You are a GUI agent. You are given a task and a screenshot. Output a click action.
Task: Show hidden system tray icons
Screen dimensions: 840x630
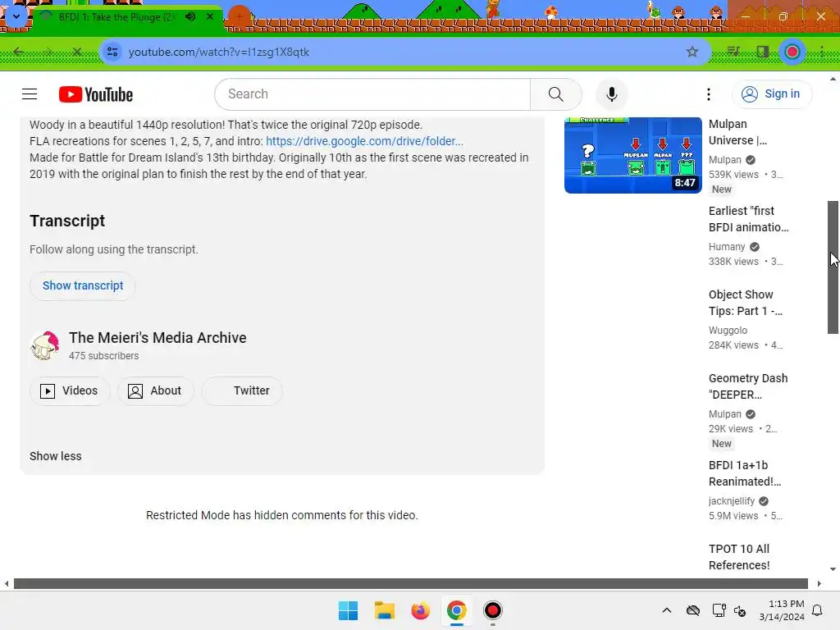pos(666,610)
